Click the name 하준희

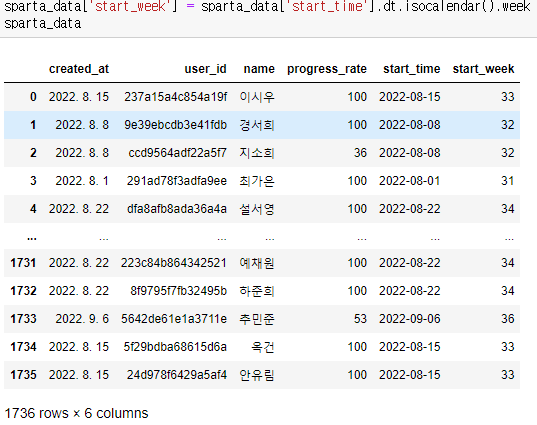(x=257, y=291)
